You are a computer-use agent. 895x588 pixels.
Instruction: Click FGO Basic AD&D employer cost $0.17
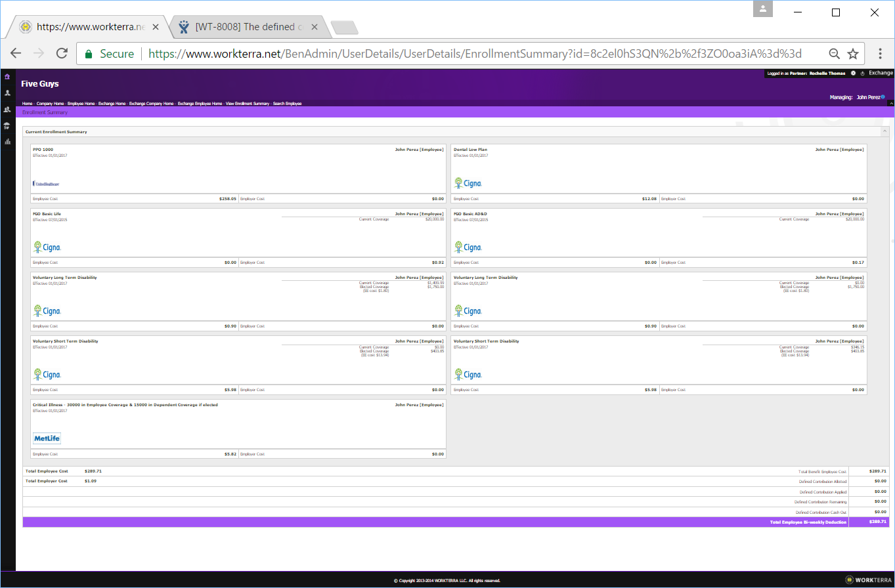858,262
